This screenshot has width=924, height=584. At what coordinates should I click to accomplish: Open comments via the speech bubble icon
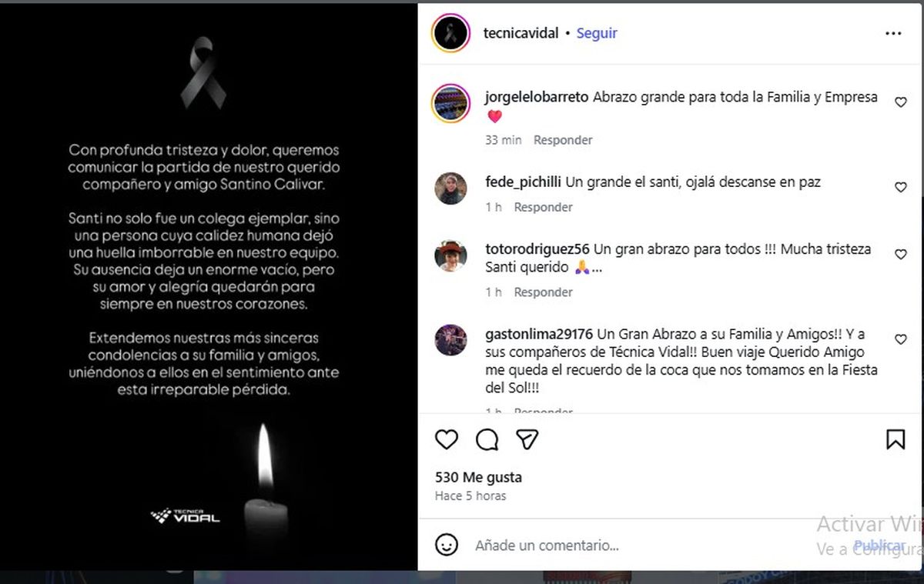487,439
